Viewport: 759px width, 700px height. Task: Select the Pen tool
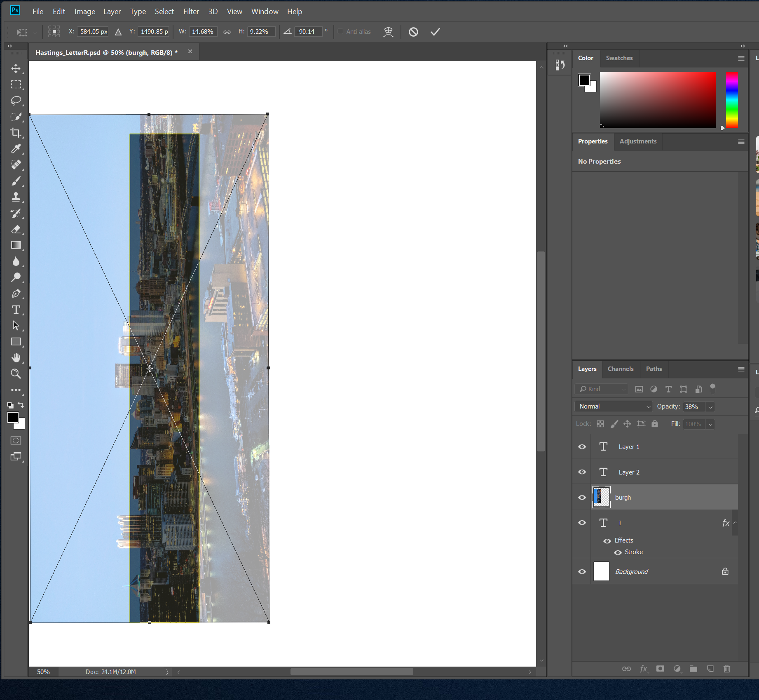click(x=16, y=294)
